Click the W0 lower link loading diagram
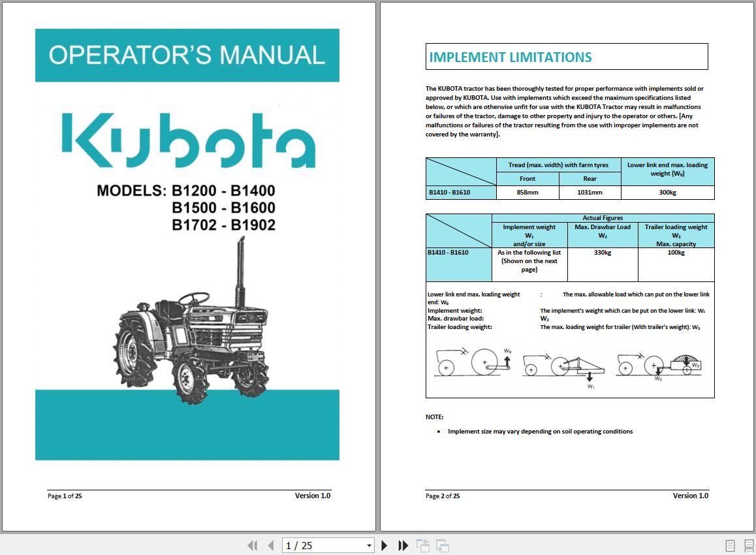This screenshot has width=756, height=555. [x=474, y=362]
